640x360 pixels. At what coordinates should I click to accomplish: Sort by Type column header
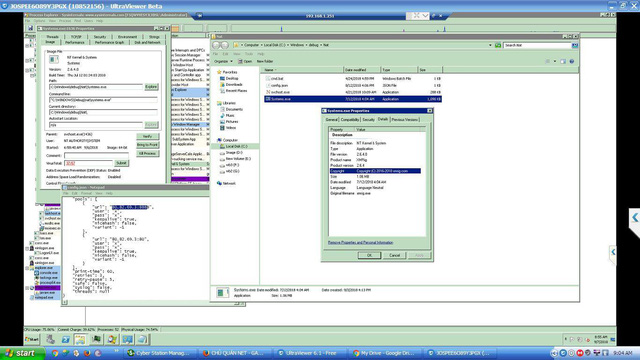(x=399, y=70)
